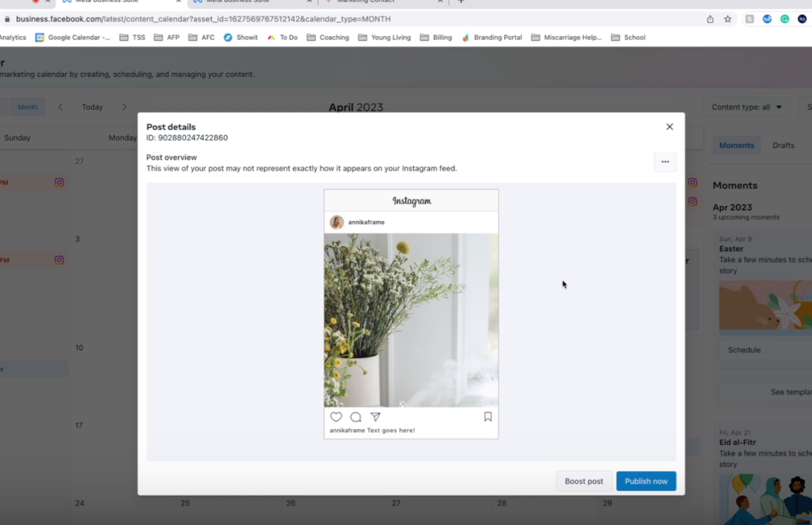Select the Marketing Contact browser tab
The image size is (812, 525).
tap(365, 2)
